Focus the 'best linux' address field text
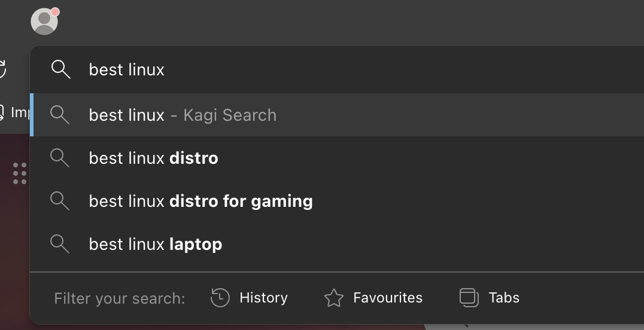Image resolution: width=644 pixels, height=330 pixels. click(x=127, y=69)
